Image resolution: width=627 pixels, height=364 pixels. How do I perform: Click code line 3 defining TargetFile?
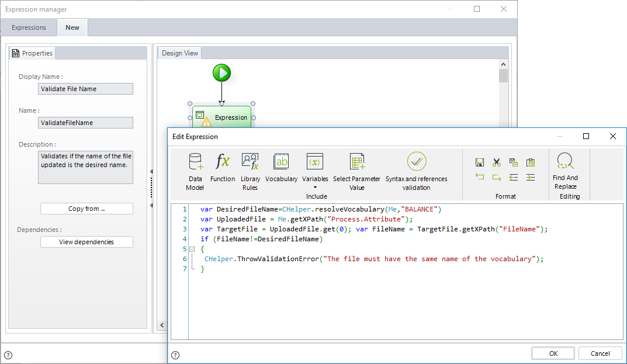click(374, 229)
